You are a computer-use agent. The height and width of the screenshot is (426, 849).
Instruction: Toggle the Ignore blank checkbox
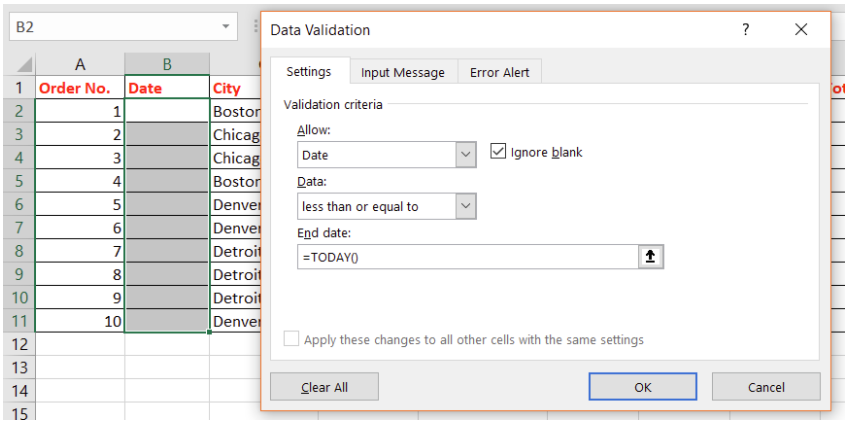pyautogui.click(x=498, y=152)
